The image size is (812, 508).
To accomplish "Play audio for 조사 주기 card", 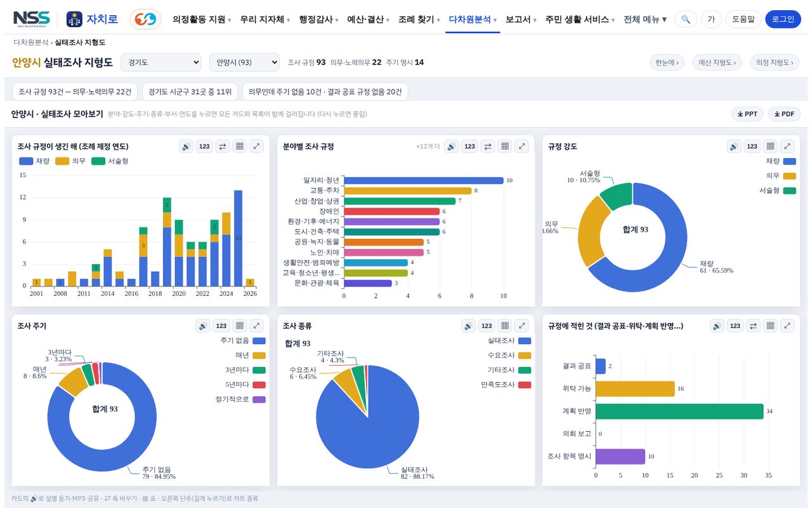I will [203, 326].
